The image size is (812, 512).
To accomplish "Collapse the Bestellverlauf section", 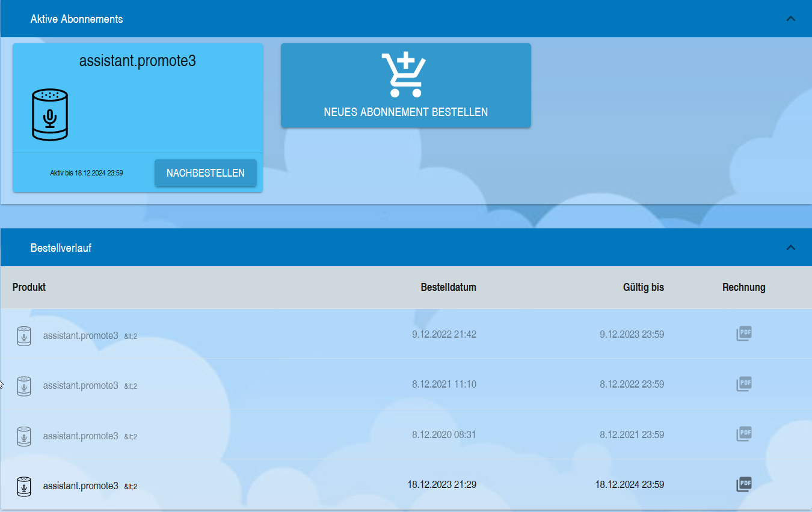I will pyautogui.click(x=791, y=248).
